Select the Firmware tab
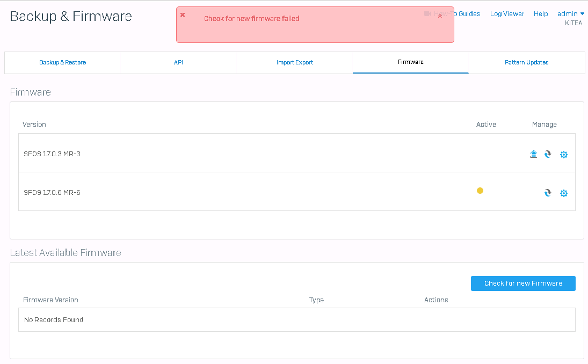Image resolution: width=588 pixels, height=364 pixels. [x=411, y=62]
